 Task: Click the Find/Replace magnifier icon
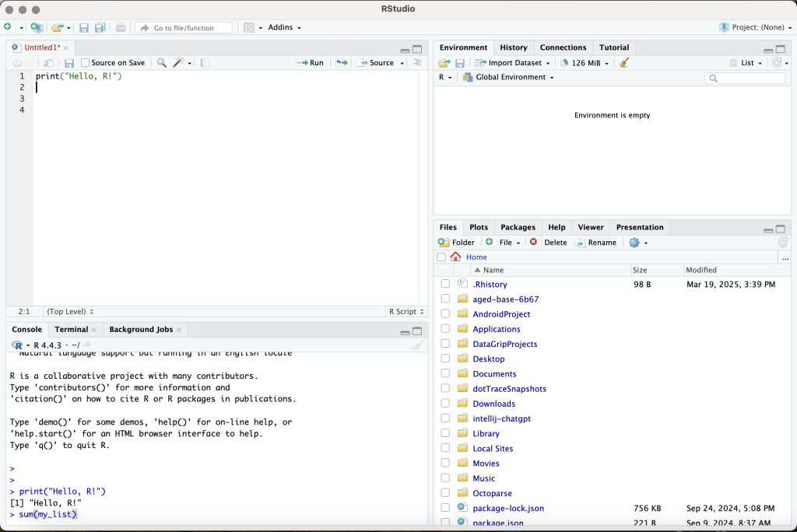point(162,63)
